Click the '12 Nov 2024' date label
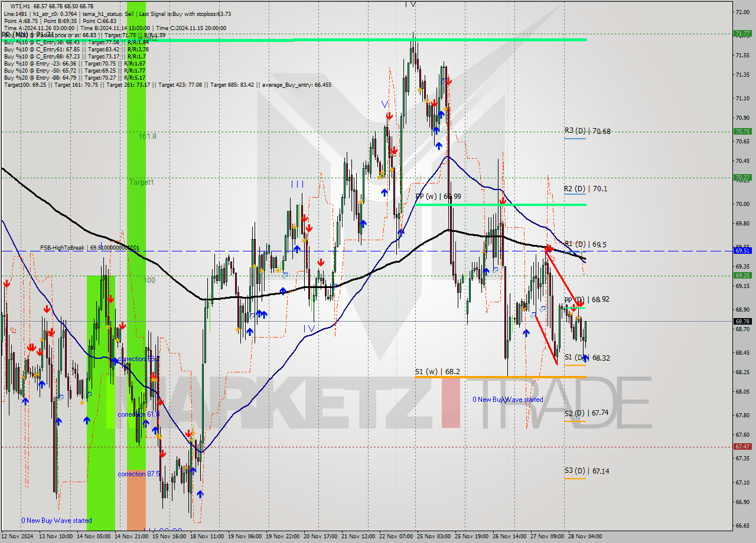Screen dimensions: 756x543 click(18, 537)
